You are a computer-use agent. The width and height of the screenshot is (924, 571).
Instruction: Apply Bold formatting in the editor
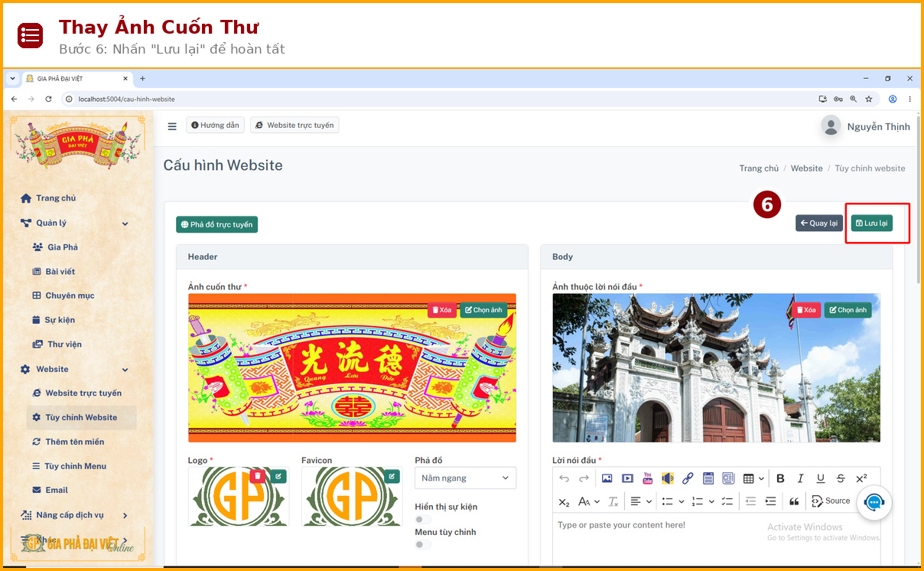pos(780,478)
